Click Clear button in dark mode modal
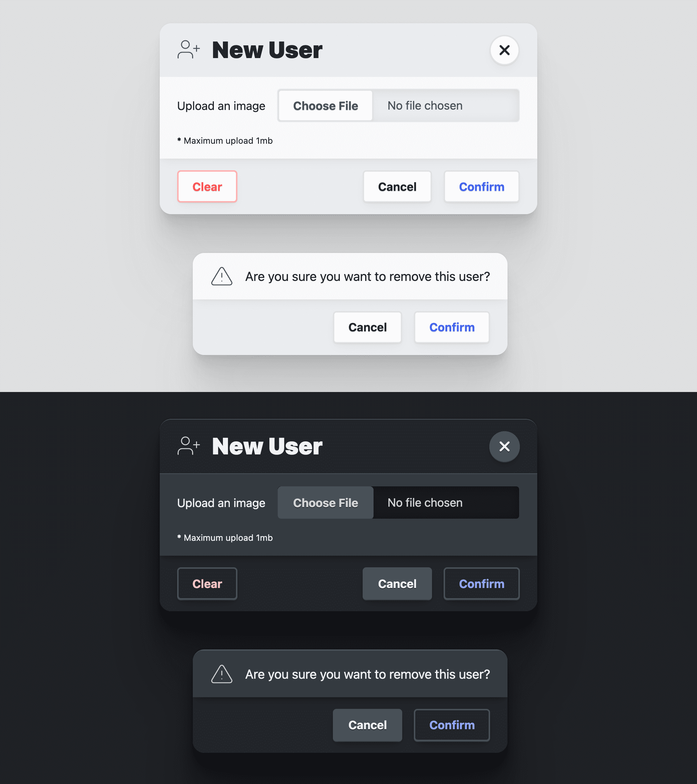 tap(207, 583)
